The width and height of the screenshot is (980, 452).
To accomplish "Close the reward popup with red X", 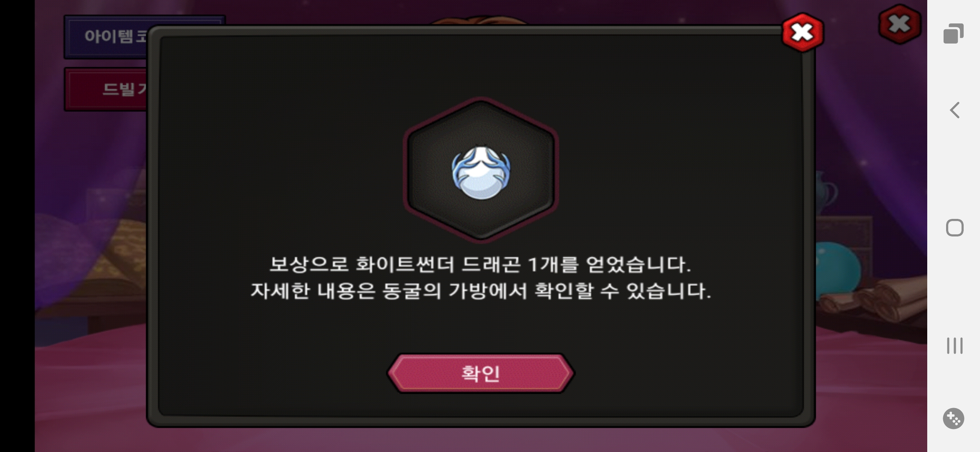I will pyautogui.click(x=802, y=33).
